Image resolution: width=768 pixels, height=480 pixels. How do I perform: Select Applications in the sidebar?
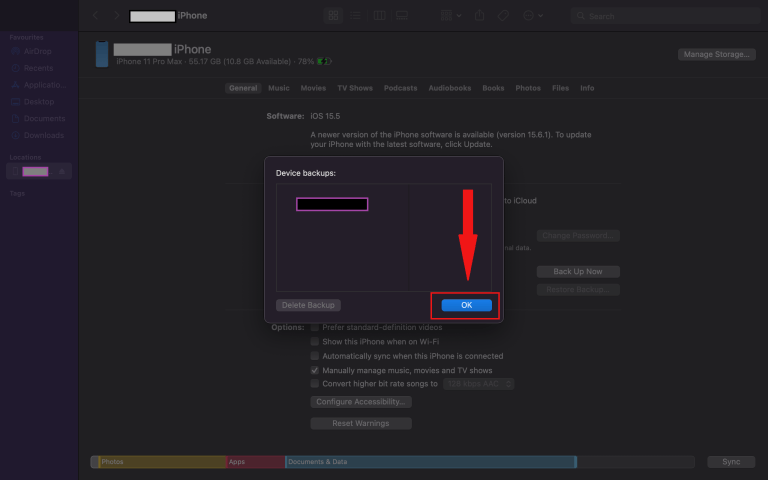pos(38,85)
